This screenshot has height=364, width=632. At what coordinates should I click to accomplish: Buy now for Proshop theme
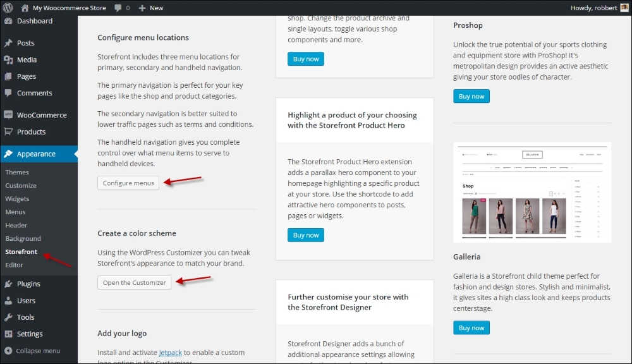(471, 96)
